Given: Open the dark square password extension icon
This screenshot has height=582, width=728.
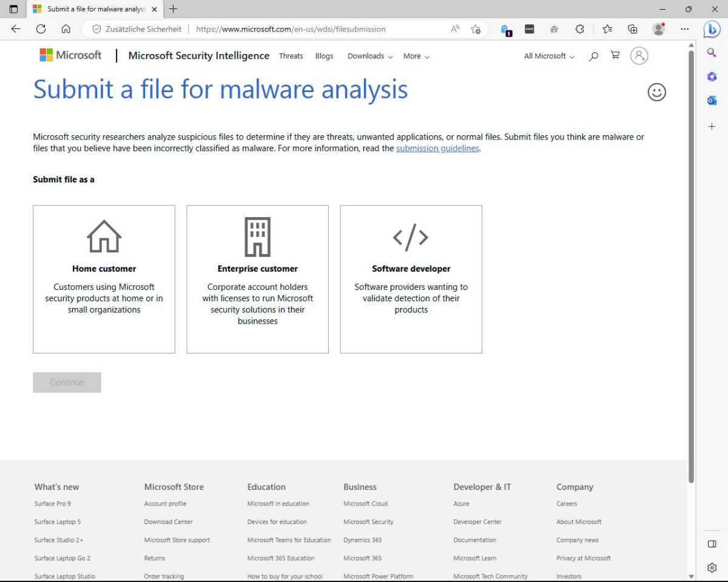Looking at the screenshot, I should (x=530, y=29).
